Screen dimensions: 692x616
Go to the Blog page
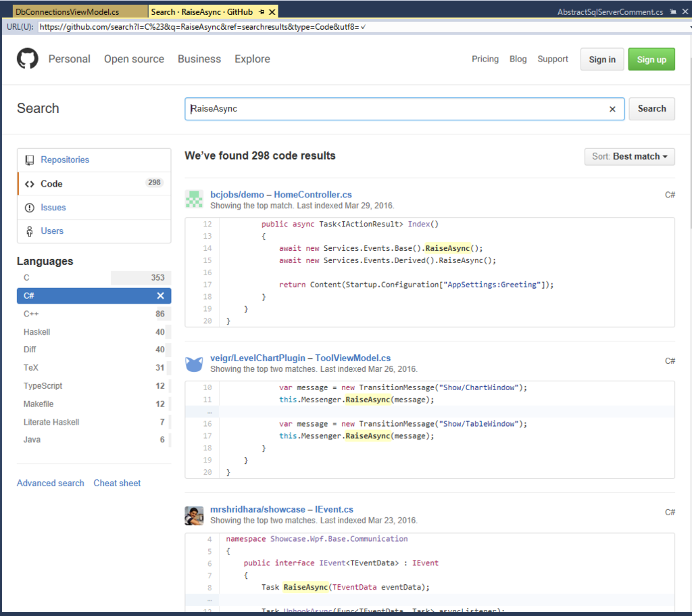518,60
